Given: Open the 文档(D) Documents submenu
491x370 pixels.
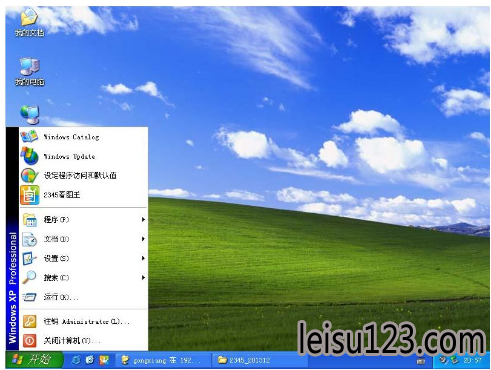Looking at the screenshot, I should pos(83,239).
